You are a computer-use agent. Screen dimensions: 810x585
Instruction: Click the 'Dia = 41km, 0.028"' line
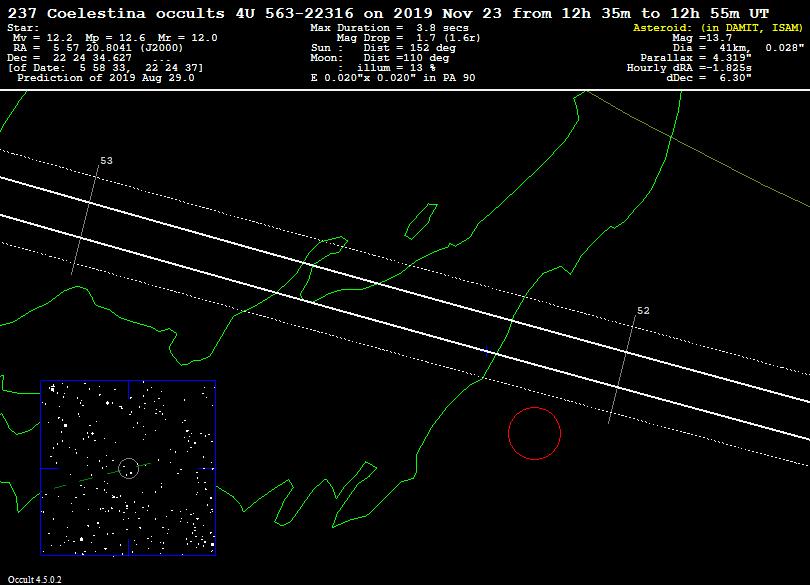738,48
